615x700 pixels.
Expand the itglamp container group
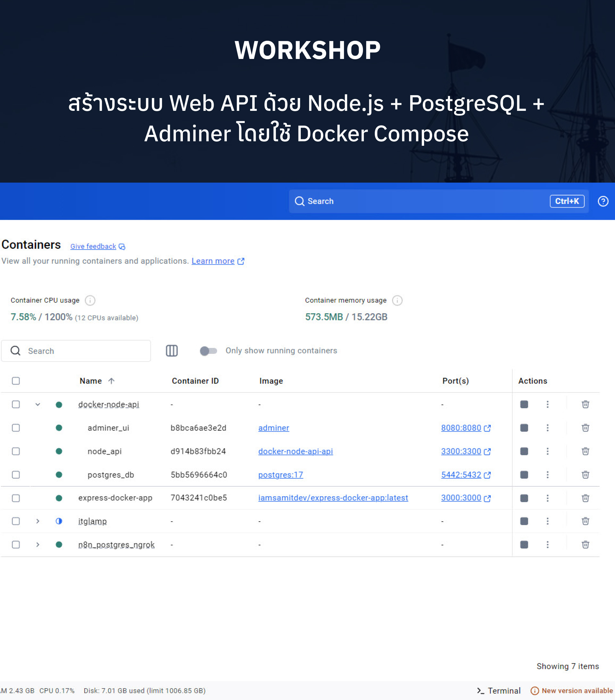click(x=37, y=521)
